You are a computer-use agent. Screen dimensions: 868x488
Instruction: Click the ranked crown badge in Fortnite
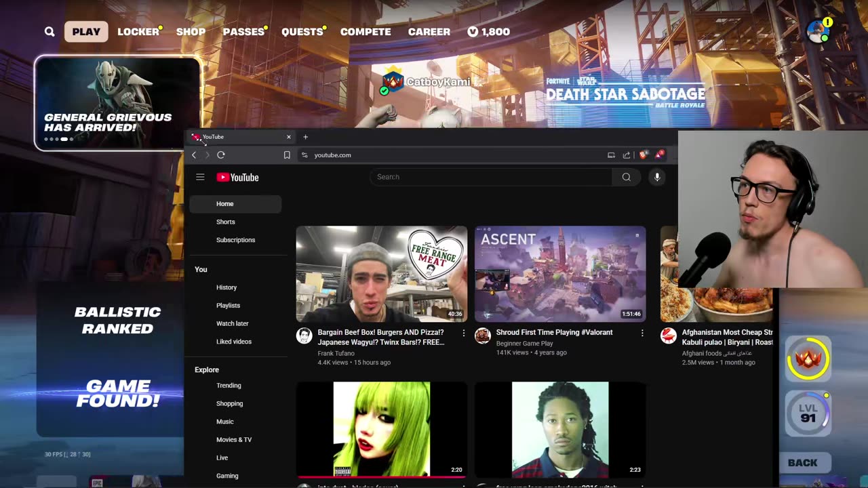[x=808, y=359]
